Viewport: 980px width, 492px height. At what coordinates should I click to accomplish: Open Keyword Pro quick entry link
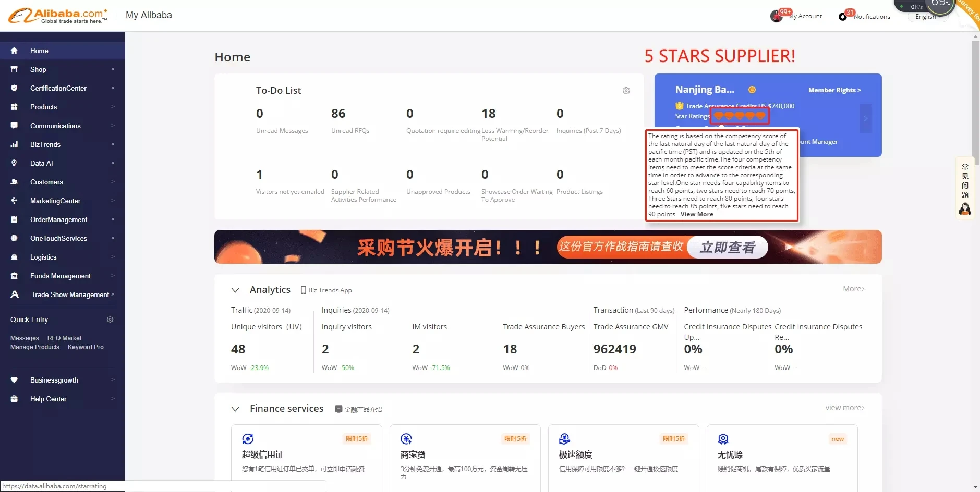[86, 347]
